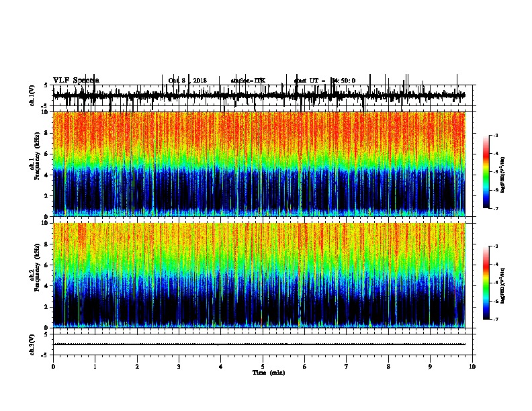Image resolution: width=532 pixels, height=411 pixels.
Task: Click the "-7" label on ch.2 color scale
Action: (495, 320)
